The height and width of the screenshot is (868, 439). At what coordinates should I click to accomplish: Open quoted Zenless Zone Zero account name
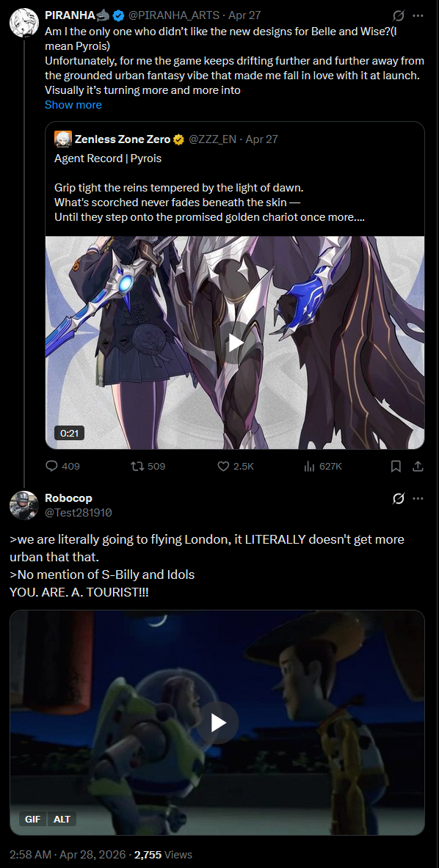[123, 139]
